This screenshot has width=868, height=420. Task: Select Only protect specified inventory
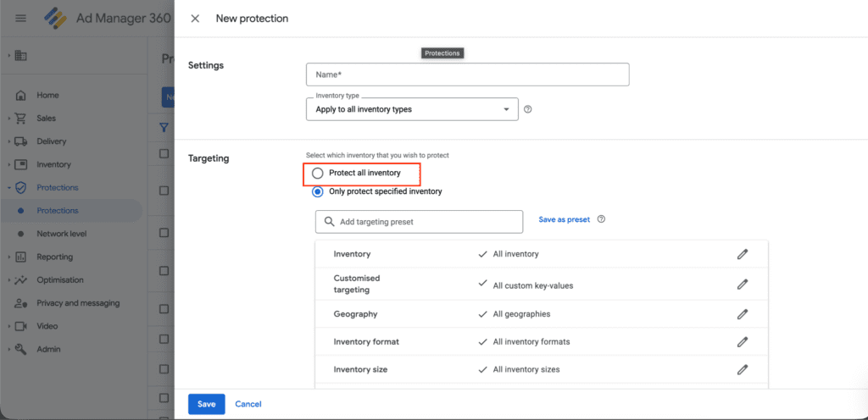coord(317,191)
